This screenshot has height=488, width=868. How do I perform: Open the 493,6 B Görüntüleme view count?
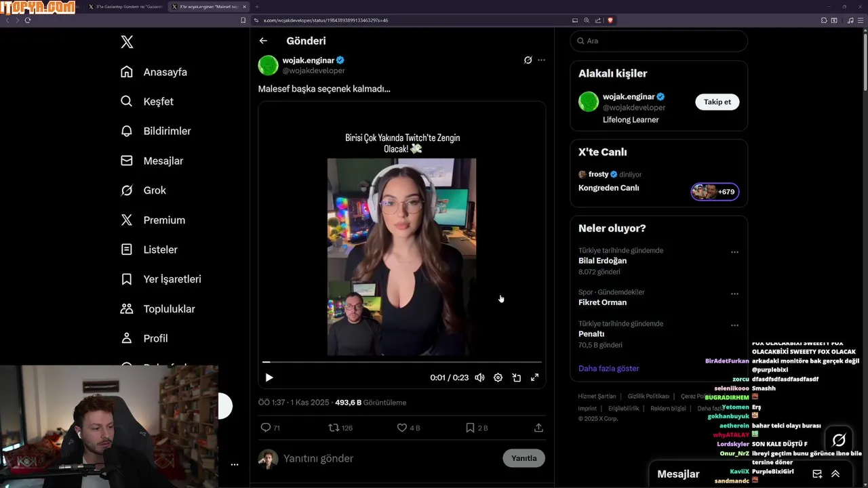371,403
